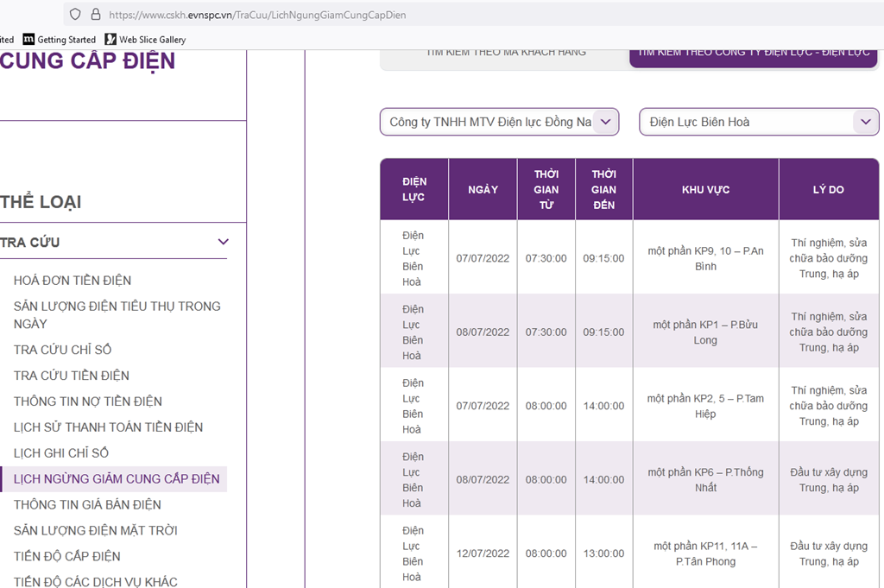Click the area cell 'một phần KP6 – P.Thống Nhất'
884x588 pixels.
click(x=706, y=480)
